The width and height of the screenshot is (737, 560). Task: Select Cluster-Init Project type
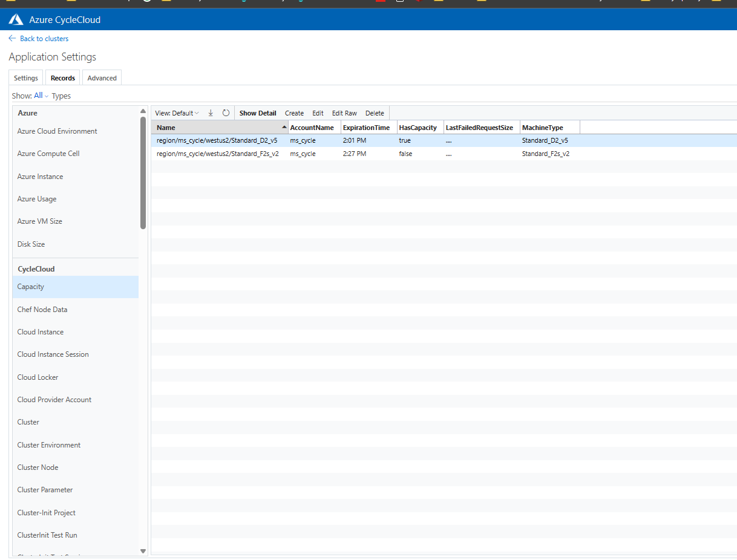click(x=75, y=513)
